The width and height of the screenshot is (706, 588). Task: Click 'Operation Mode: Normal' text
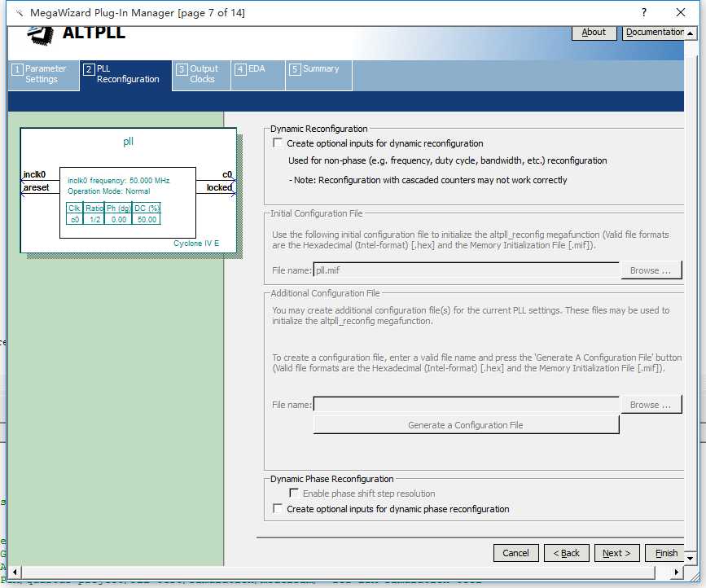pos(108,191)
